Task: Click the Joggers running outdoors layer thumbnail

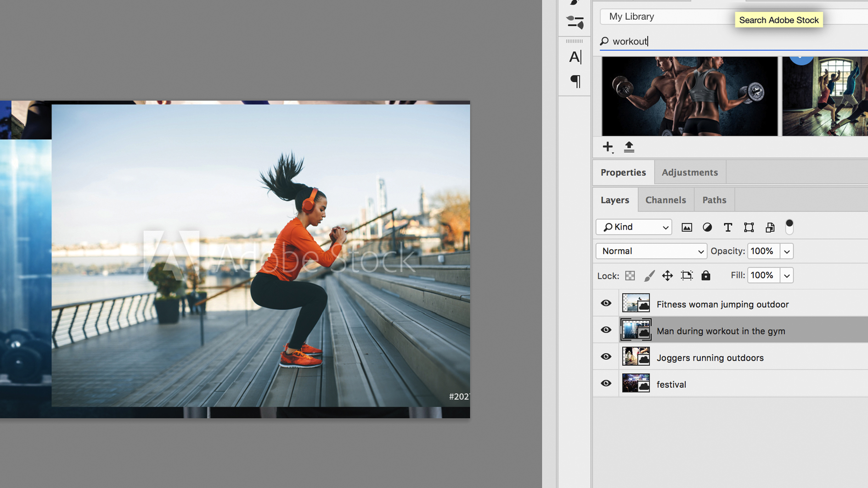Action: point(636,357)
